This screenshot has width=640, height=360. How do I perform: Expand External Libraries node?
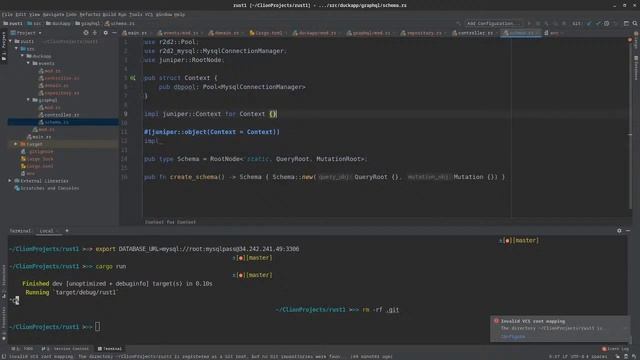click(x=10, y=180)
